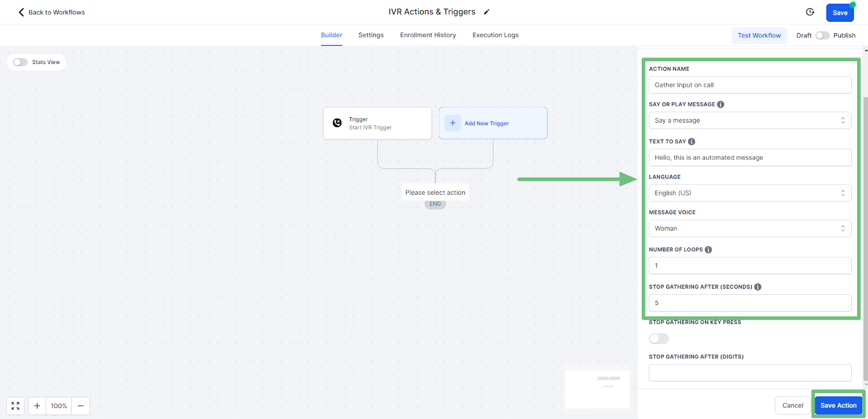Click the phone icon on the Trigger card
The image size is (868, 419).
337,123
